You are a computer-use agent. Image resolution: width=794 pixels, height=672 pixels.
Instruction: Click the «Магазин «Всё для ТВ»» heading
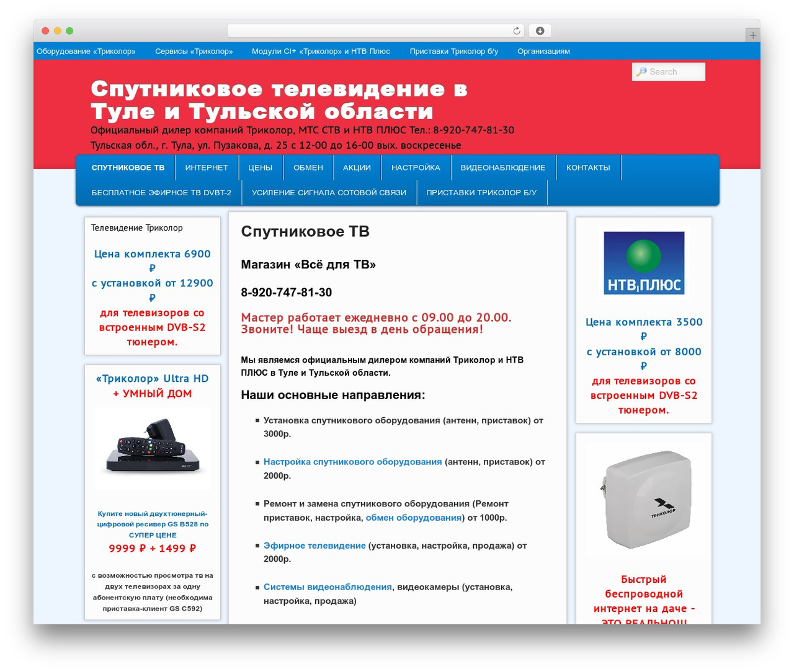[308, 265]
